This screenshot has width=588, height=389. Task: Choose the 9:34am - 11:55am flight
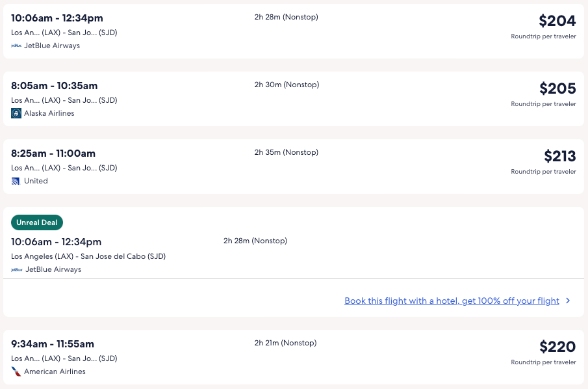[x=53, y=344]
